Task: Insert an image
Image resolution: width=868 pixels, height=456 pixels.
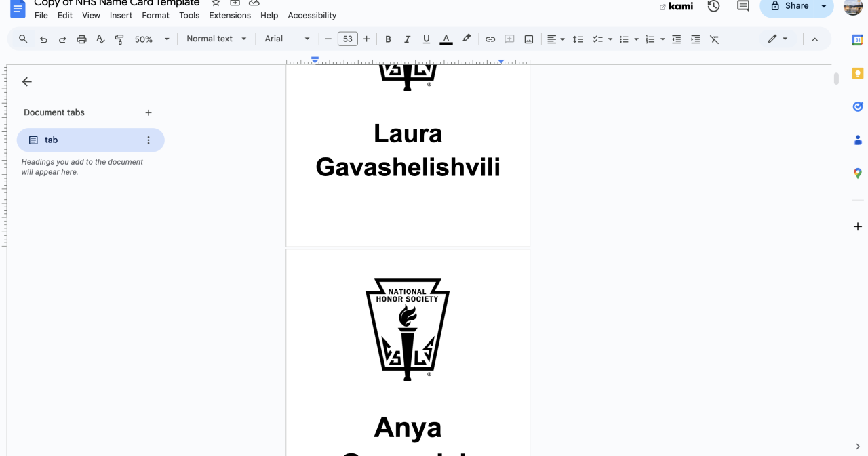Action: tap(528, 39)
